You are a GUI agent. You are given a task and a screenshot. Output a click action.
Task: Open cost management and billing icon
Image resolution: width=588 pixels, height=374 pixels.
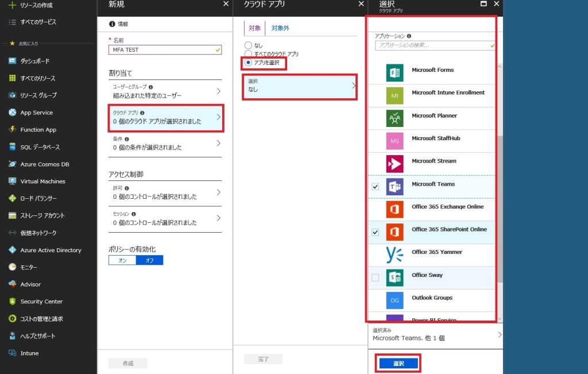[x=13, y=318]
